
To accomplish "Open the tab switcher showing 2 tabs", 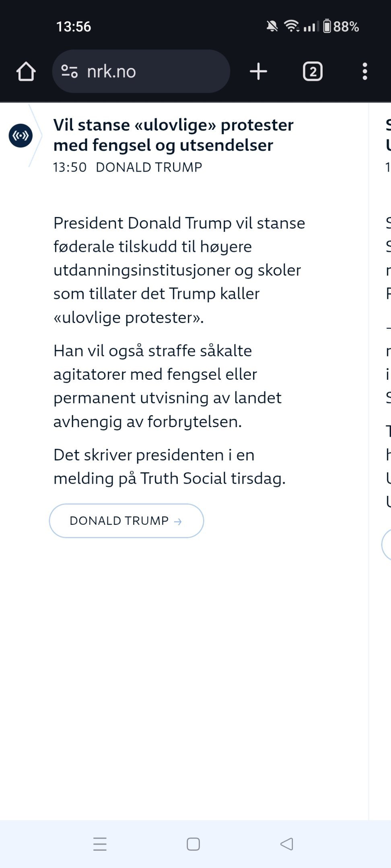I will [x=313, y=72].
